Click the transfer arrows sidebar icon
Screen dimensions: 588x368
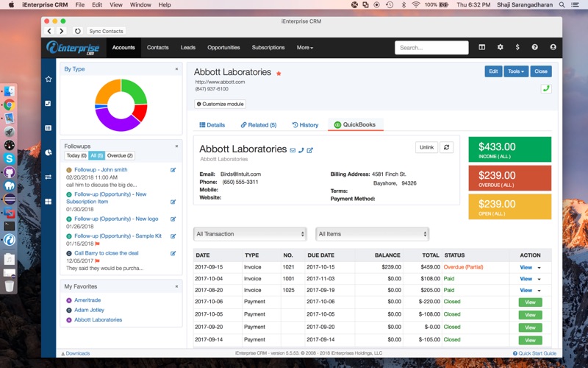coord(49,177)
